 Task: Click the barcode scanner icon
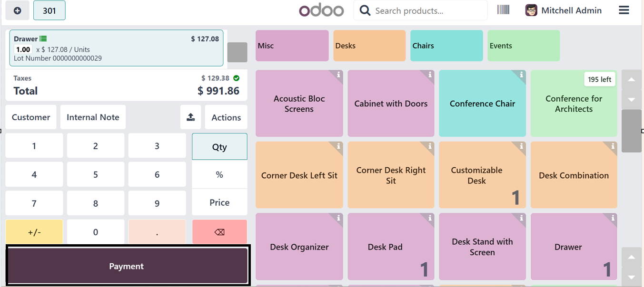pyautogui.click(x=503, y=10)
